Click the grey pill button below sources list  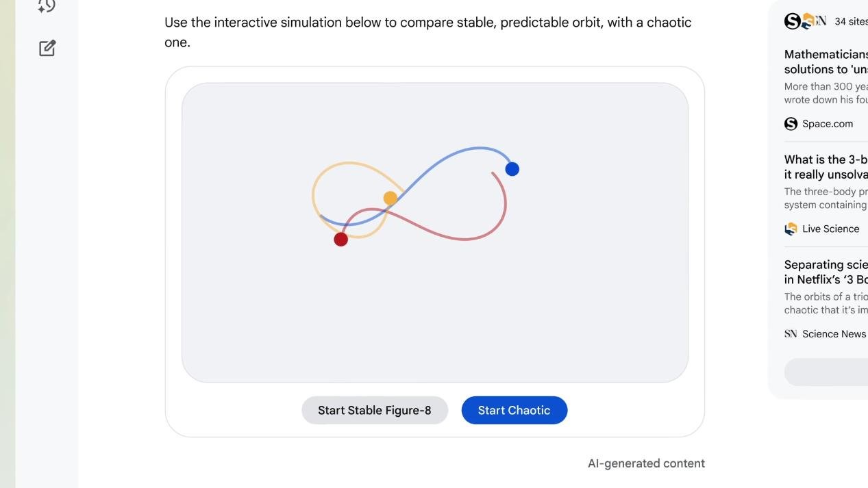826,372
